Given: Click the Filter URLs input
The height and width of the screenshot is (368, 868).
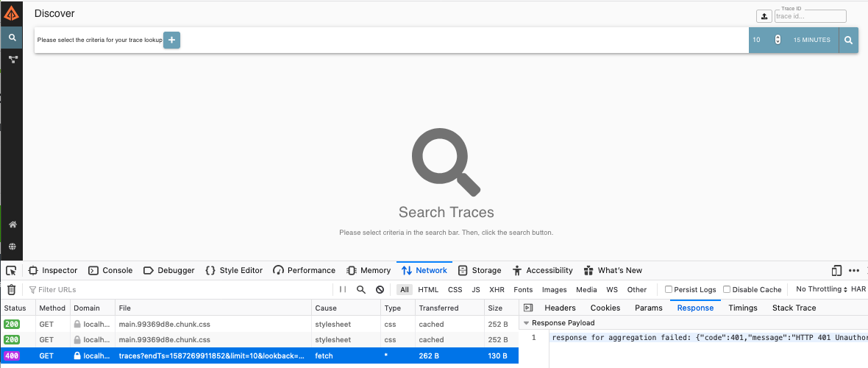Looking at the screenshot, I should tap(180, 289).
